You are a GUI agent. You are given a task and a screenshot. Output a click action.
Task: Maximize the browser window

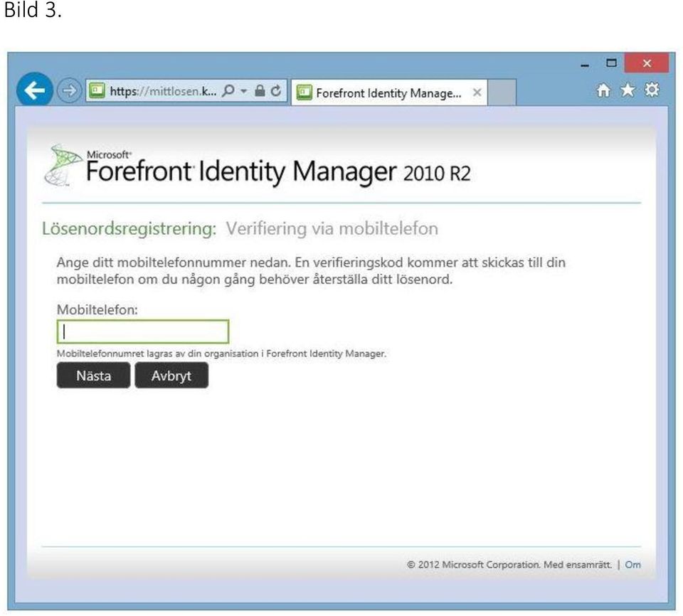[612, 63]
